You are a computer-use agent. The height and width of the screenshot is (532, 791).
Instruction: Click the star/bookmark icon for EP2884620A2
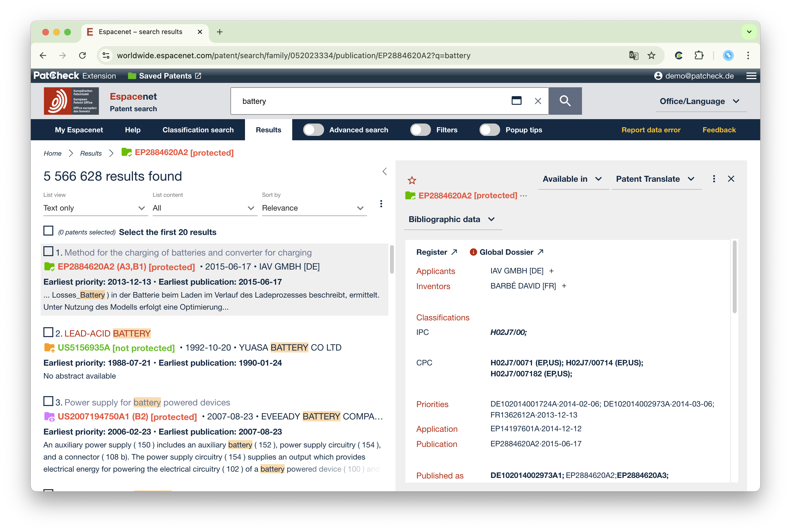(x=412, y=179)
